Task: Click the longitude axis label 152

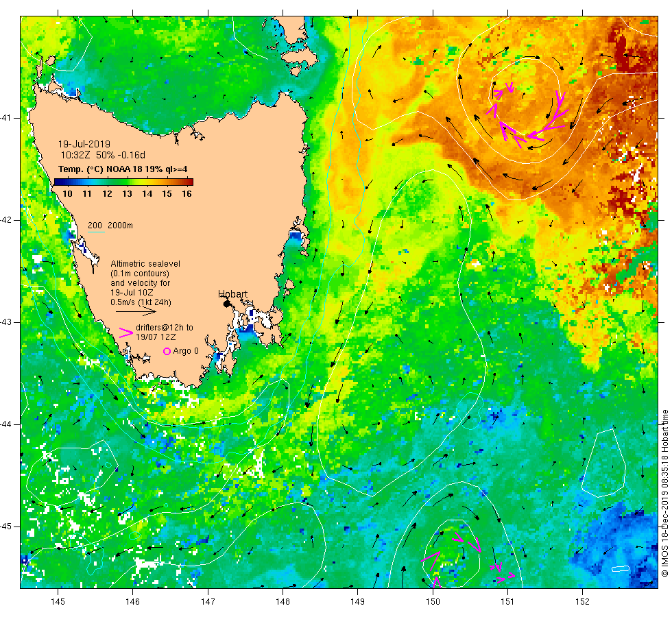Action: pyautogui.click(x=582, y=602)
